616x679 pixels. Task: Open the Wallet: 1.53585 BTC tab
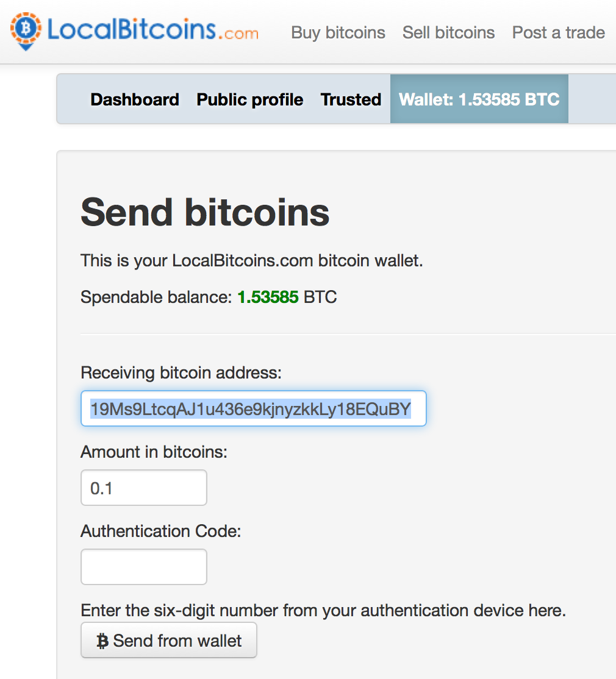479,99
